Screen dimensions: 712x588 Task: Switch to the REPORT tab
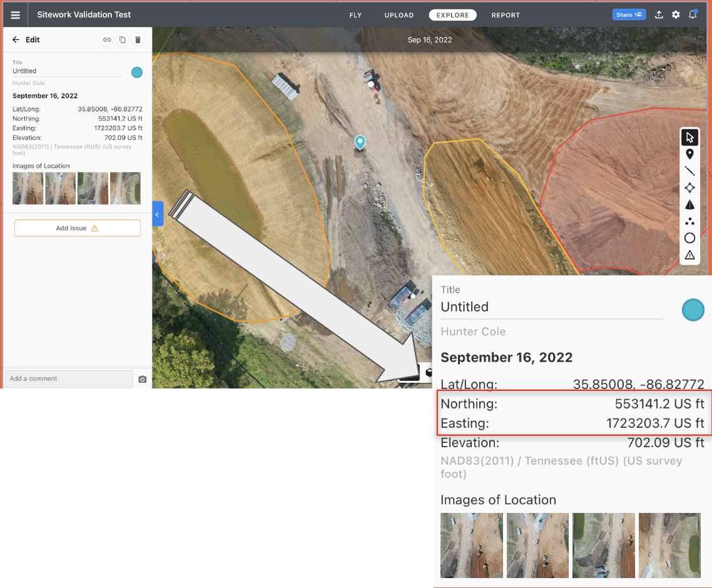point(506,15)
